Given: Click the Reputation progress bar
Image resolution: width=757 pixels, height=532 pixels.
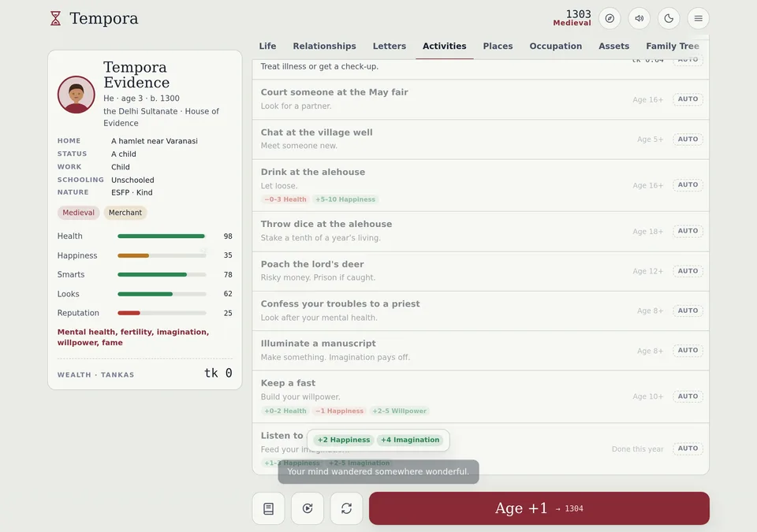Looking at the screenshot, I should (162, 313).
